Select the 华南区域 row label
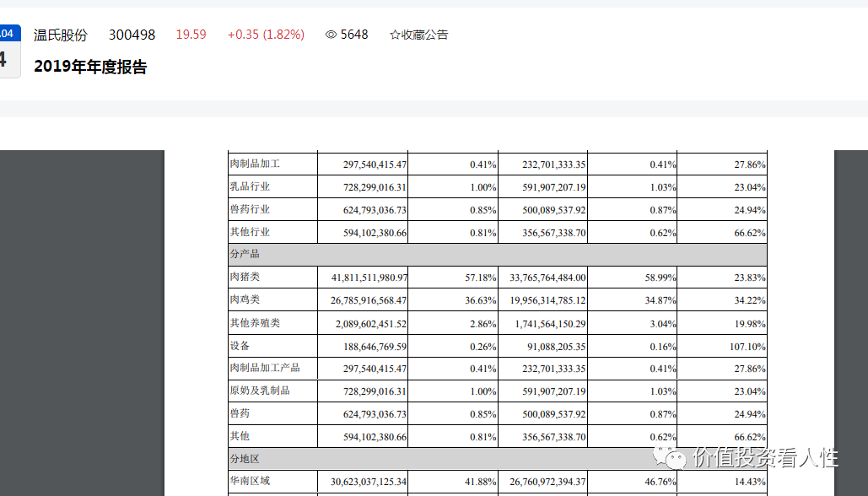The height and width of the screenshot is (496, 868). tap(250, 481)
